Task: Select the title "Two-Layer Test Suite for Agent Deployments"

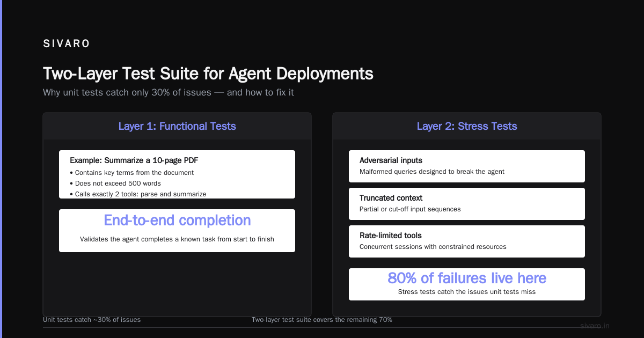Action: tap(208, 74)
